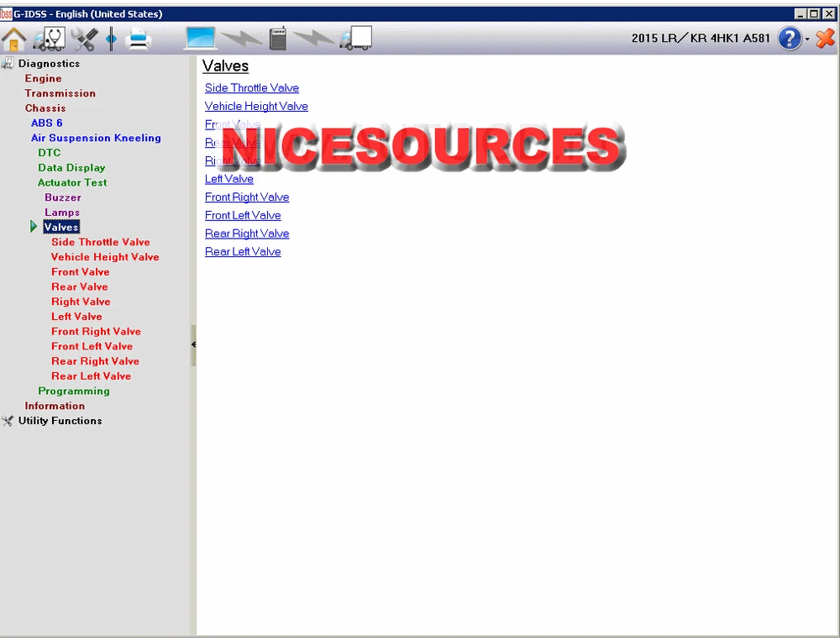Select the Engine tree node
The image size is (840, 641).
[x=43, y=78]
